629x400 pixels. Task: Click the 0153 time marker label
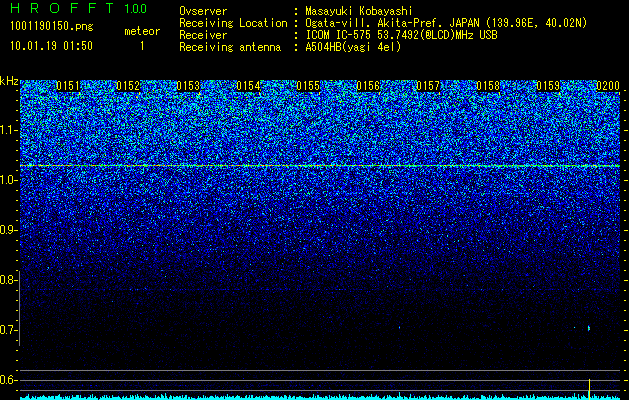click(188, 86)
